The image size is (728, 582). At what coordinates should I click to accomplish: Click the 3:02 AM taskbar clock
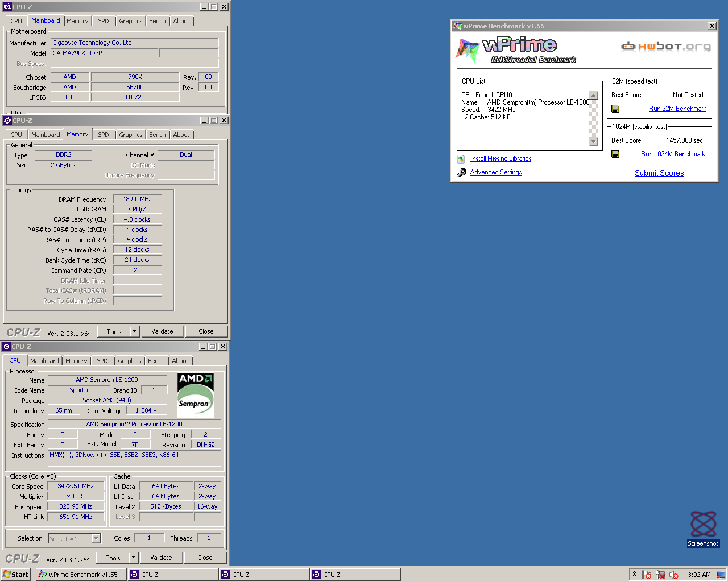pos(699,575)
